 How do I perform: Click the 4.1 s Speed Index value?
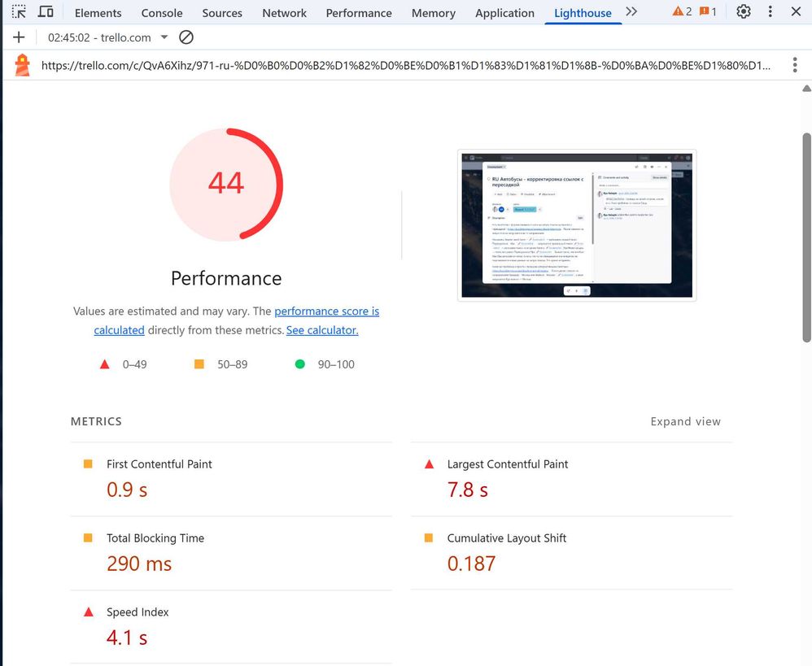(x=127, y=638)
